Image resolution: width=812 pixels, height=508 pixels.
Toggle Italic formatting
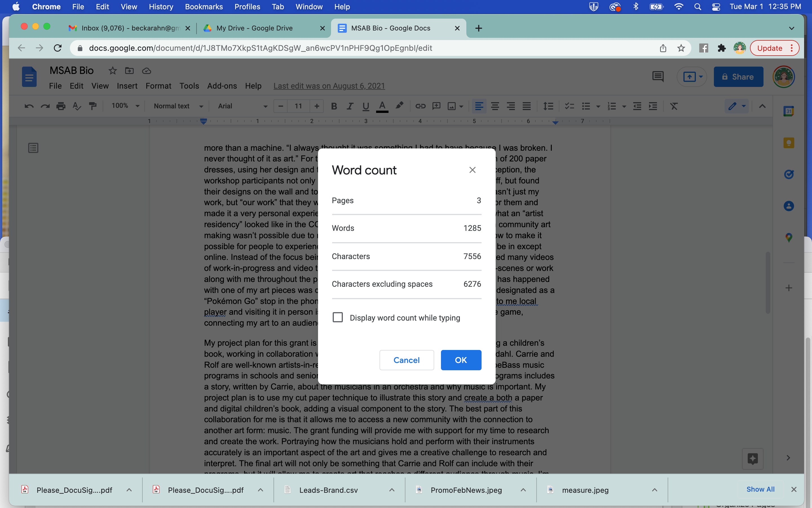pyautogui.click(x=350, y=106)
